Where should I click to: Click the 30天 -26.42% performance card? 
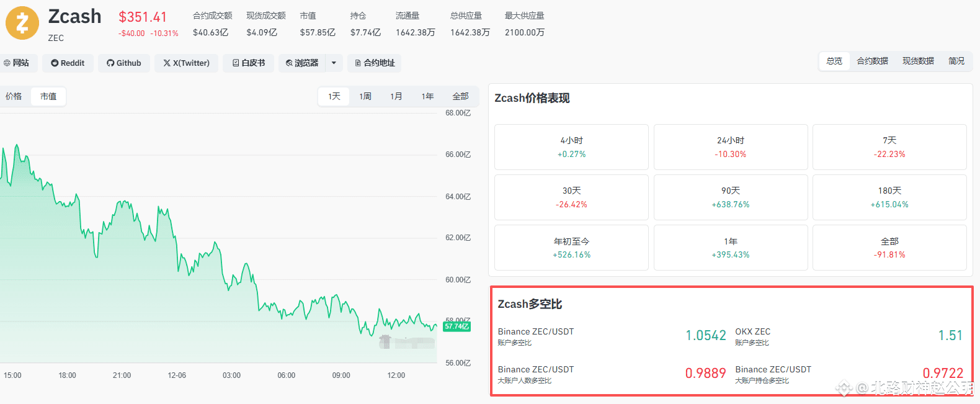click(571, 197)
